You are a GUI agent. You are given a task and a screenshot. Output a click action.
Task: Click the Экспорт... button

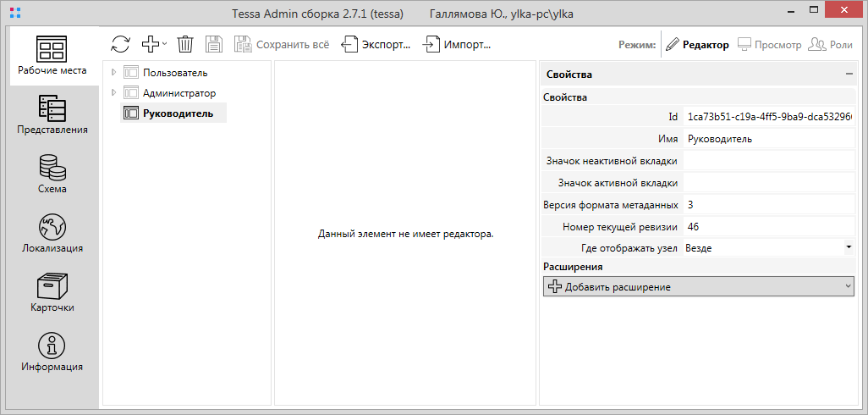(x=376, y=45)
